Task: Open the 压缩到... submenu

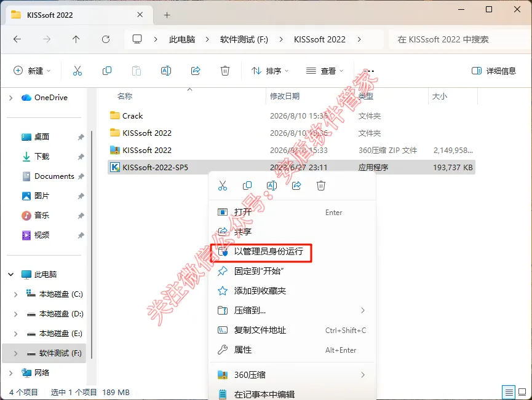Action: pos(293,310)
